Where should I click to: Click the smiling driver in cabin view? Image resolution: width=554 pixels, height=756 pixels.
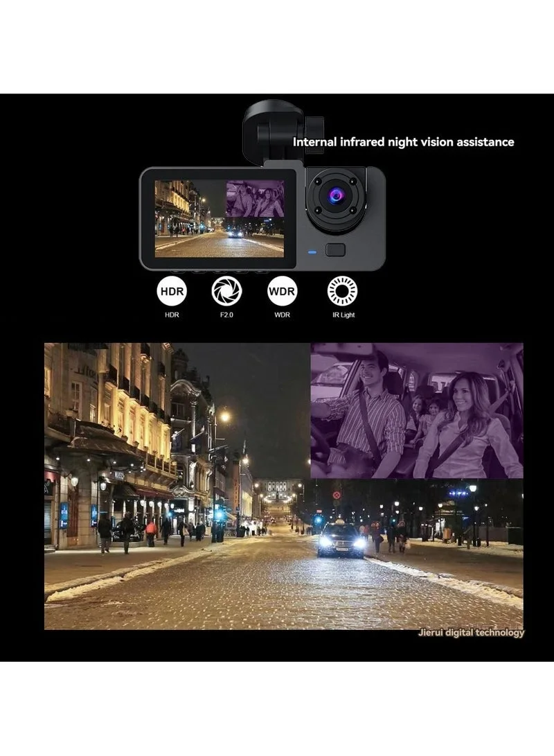click(x=370, y=409)
